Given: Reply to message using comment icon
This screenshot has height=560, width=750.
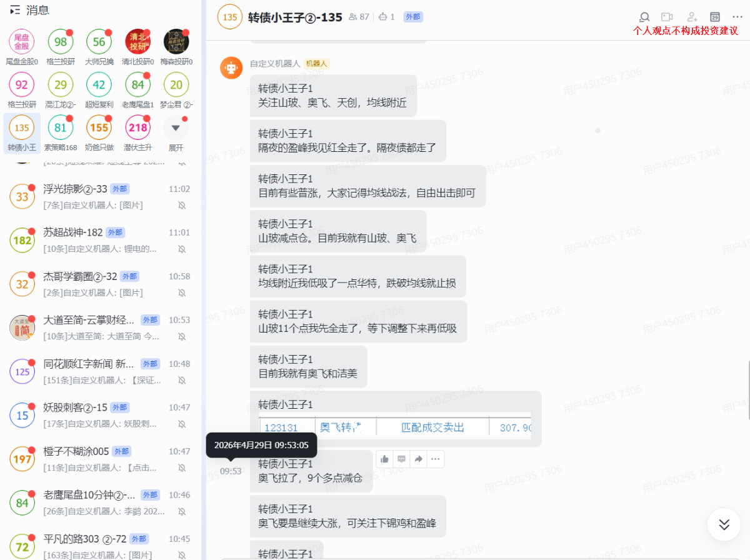Looking at the screenshot, I should pos(401,459).
